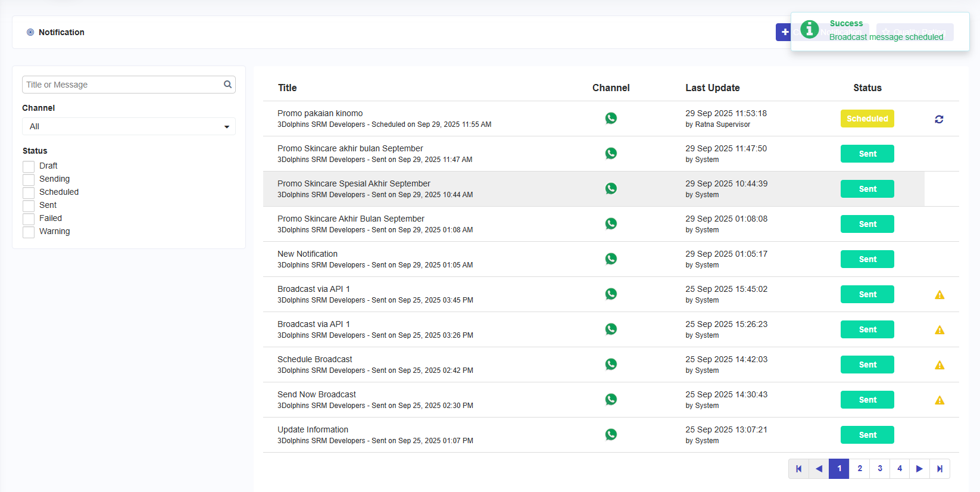The image size is (980, 492).
Task: Check the Scheduled status filter
Action: click(29, 192)
